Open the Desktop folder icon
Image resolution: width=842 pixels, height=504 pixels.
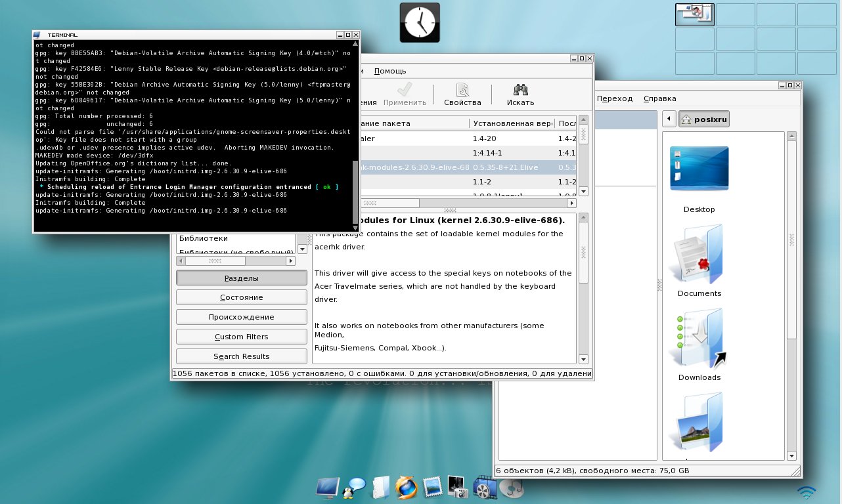click(699, 179)
